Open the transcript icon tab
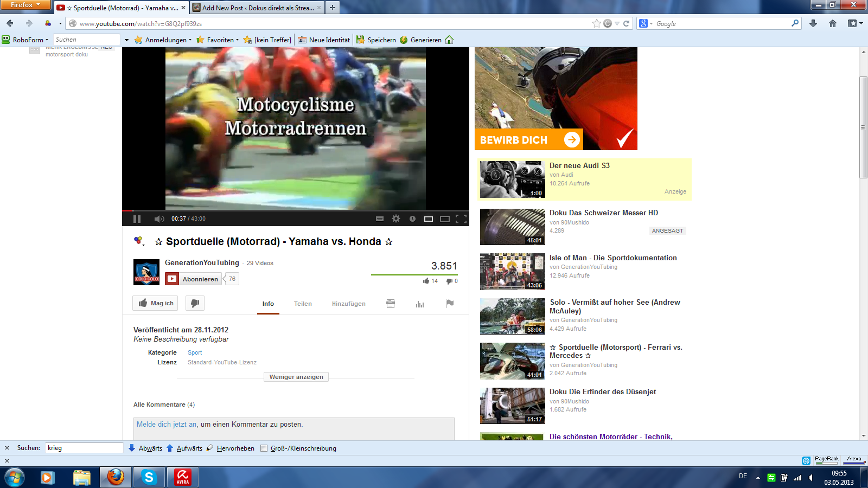Viewport: 868px width, 488px height. (x=391, y=304)
